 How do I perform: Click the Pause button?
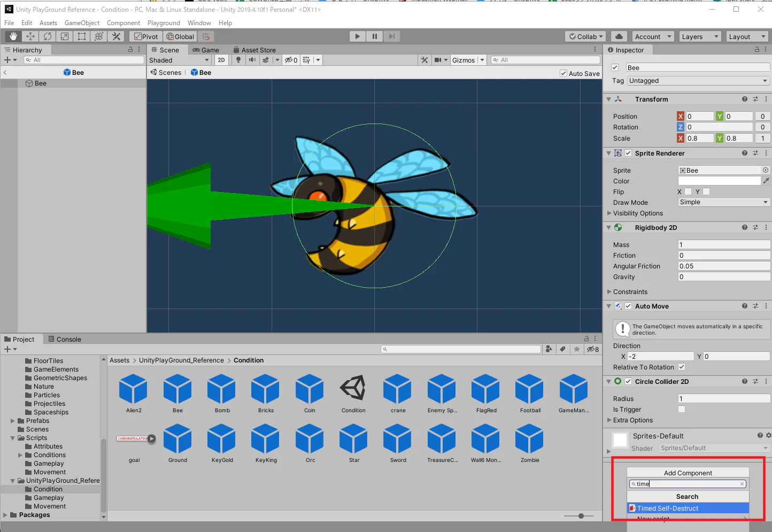click(x=375, y=36)
